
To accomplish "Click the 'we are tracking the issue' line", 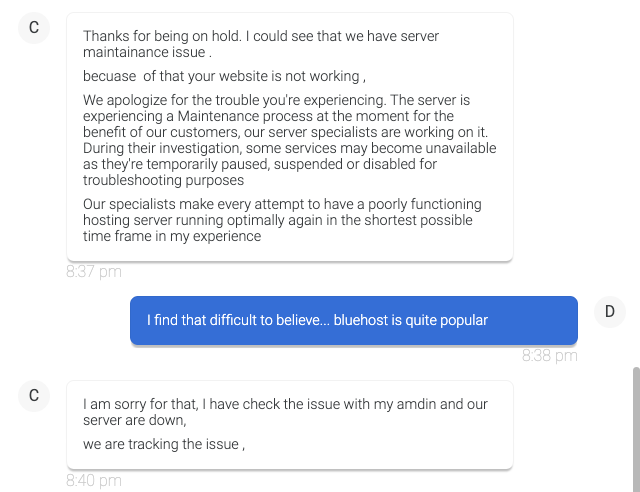I will click(x=163, y=444).
